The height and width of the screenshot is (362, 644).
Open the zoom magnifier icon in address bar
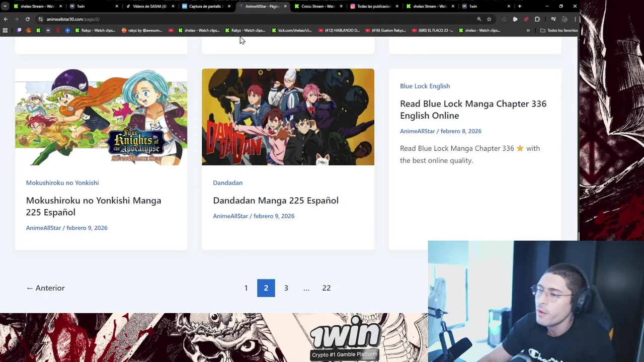[479, 19]
